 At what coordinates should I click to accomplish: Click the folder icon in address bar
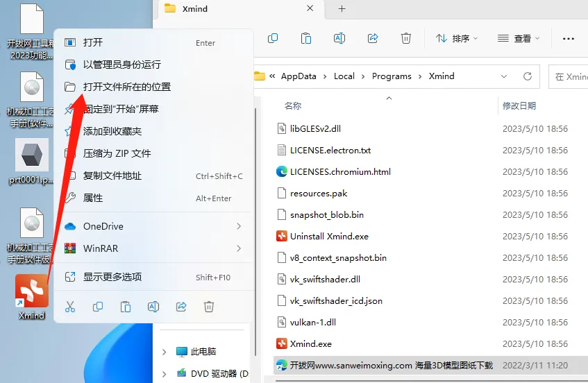coord(260,76)
